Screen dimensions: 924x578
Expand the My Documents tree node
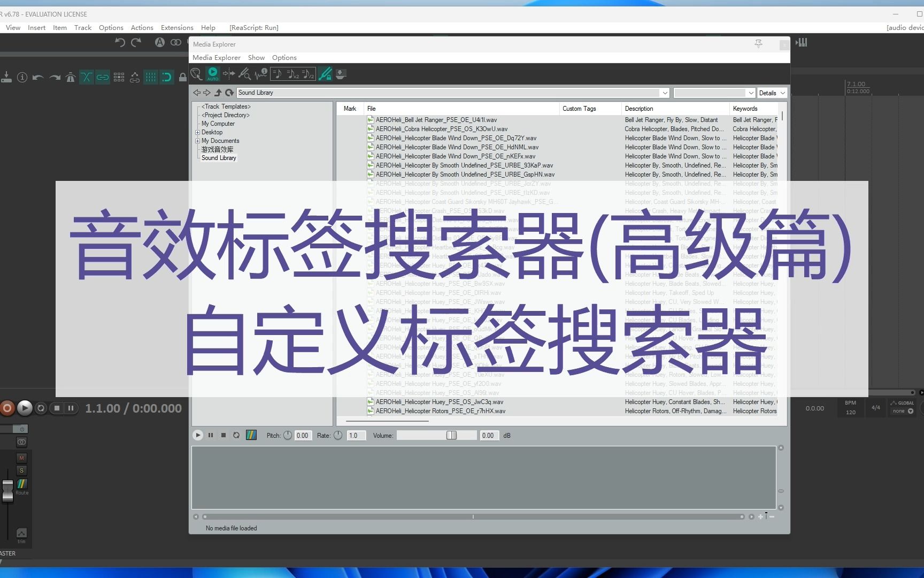click(197, 141)
